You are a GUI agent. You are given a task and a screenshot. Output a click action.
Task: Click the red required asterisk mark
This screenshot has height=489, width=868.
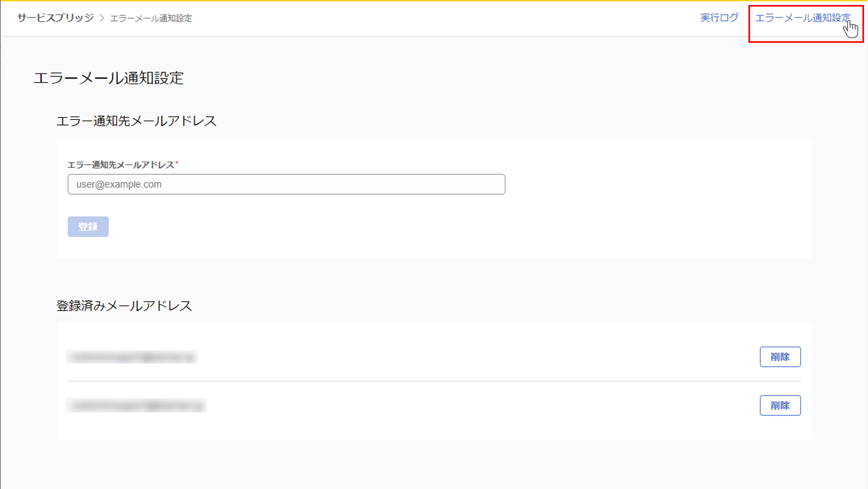click(x=177, y=163)
